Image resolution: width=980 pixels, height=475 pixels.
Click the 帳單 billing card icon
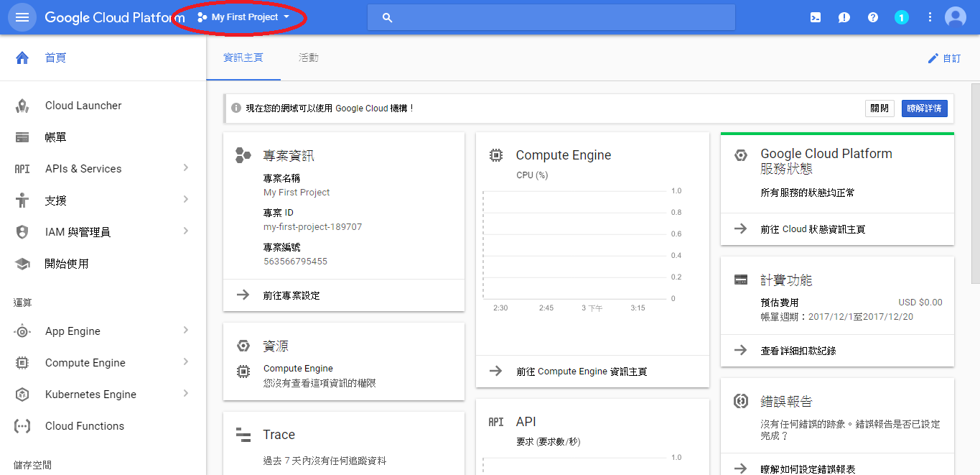(x=22, y=137)
